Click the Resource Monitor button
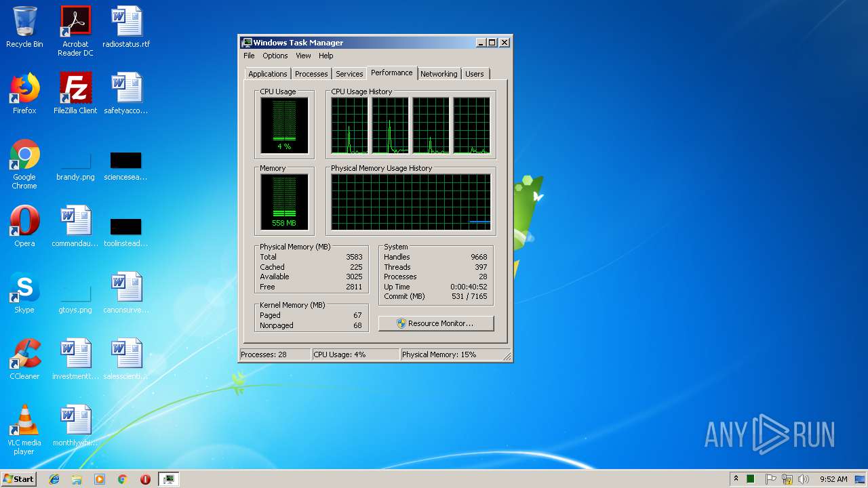 [x=436, y=323]
